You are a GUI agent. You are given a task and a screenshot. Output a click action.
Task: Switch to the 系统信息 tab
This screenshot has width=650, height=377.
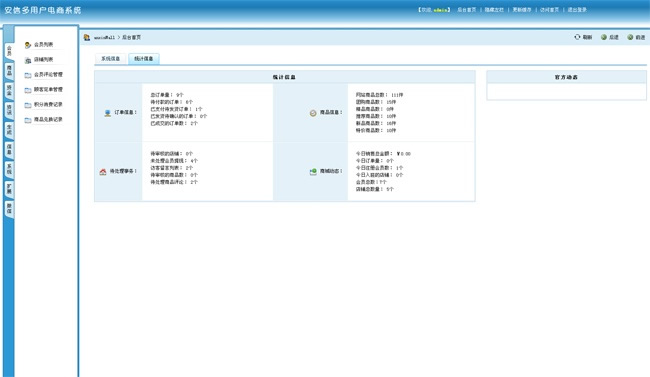tap(111, 59)
